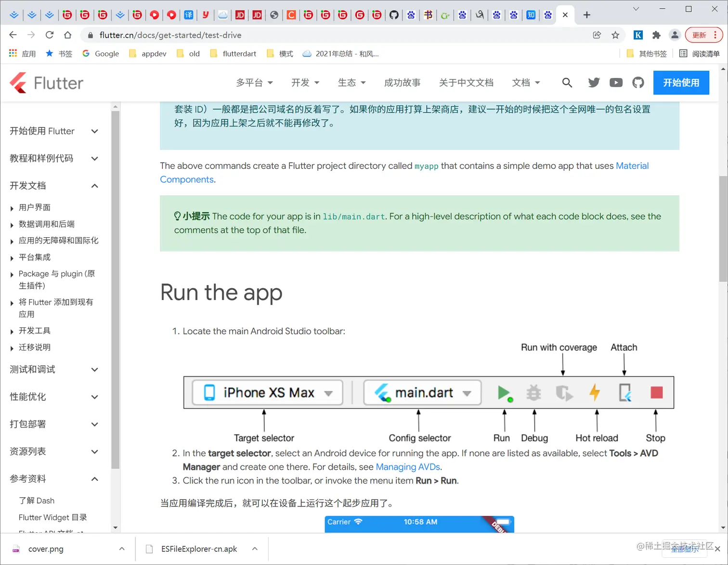
Task: Open the 关于中文文档 menu item
Action: pyautogui.click(x=466, y=83)
